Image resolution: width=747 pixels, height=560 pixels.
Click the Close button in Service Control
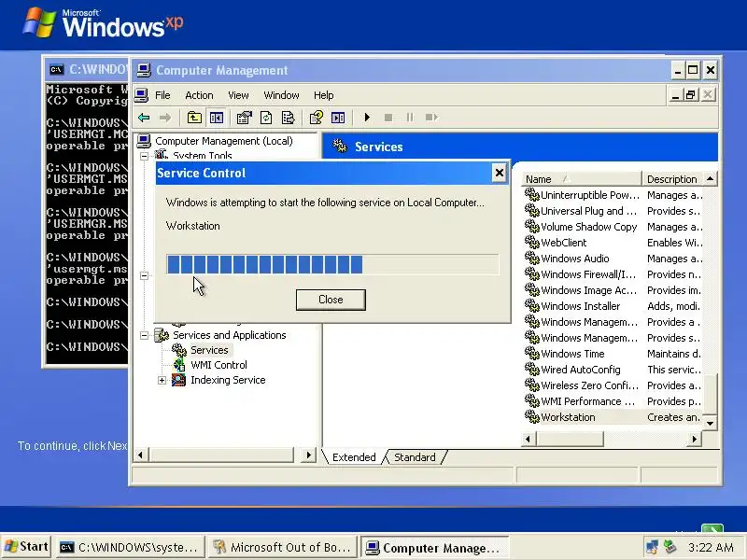pyautogui.click(x=331, y=300)
